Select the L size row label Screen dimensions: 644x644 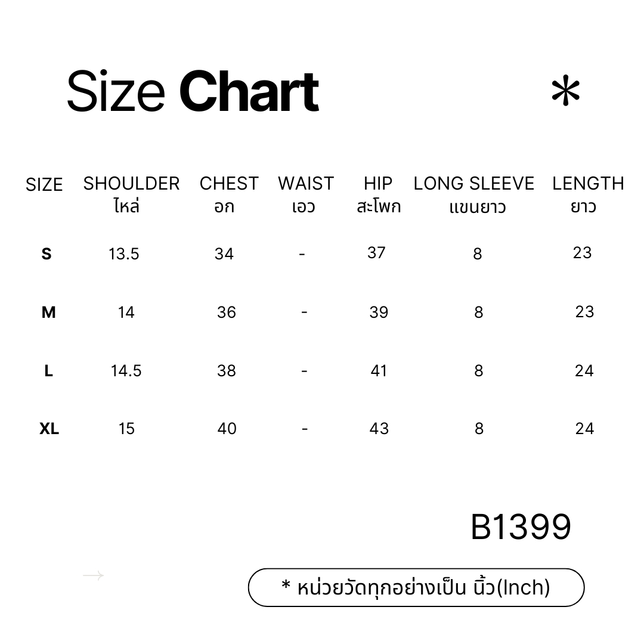pyautogui.click(x=48, y=371)
